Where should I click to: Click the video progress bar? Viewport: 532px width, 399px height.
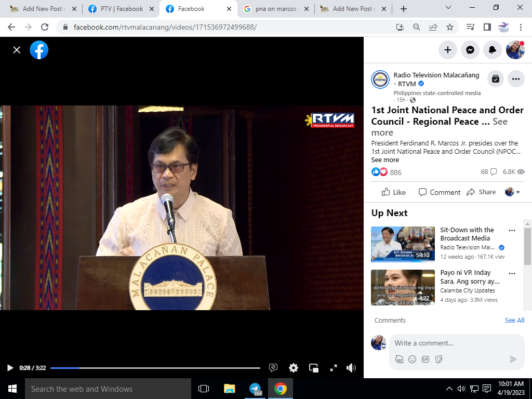[x=156, y=368]
